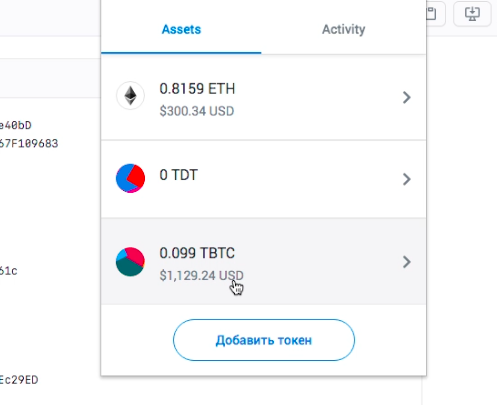The height and width of the screenshot is (405, 497).
Task: Select the 0 TDT balance label
Action: click(x=179, y=175)
